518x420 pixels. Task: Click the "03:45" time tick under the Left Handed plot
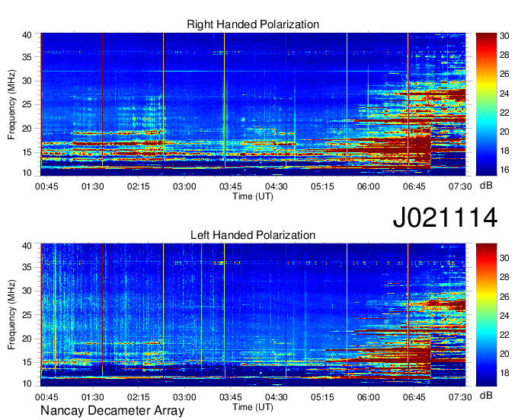coord(230,397)
